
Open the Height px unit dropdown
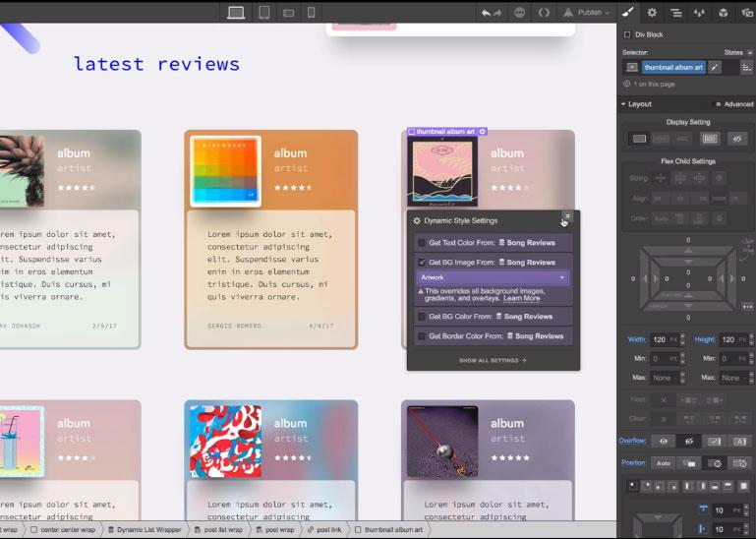tap(742, 339)
